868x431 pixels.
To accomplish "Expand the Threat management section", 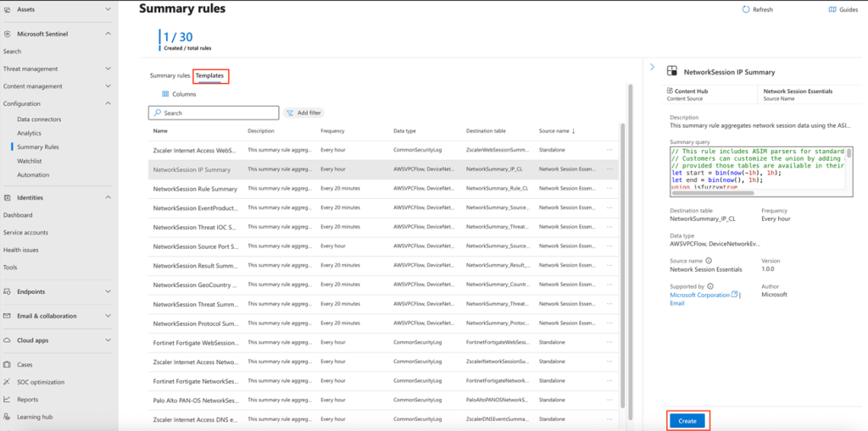I will (x=108, y=69).
